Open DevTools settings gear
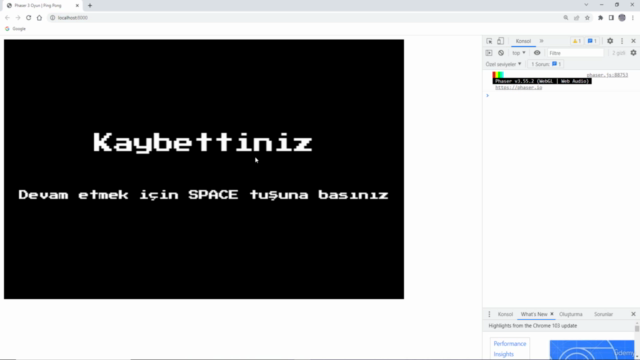The image size is (640, 360). coord(610,41)
